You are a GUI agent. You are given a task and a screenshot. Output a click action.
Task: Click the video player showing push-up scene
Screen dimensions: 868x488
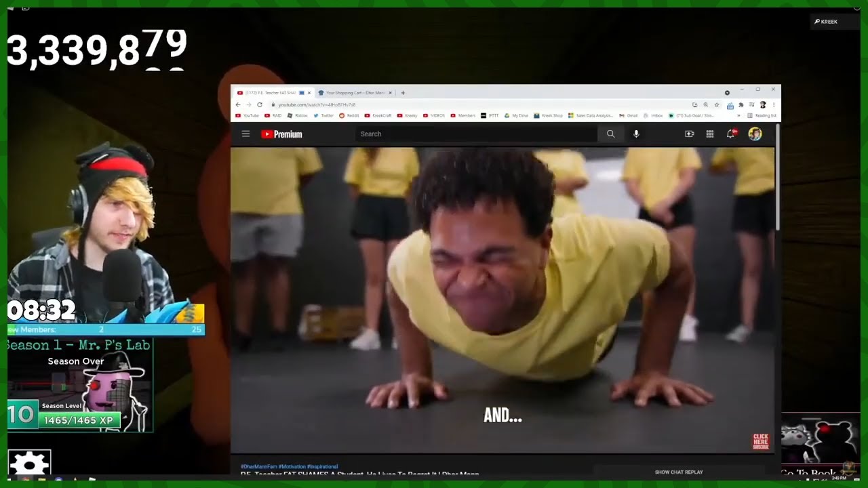coord(502,300)
